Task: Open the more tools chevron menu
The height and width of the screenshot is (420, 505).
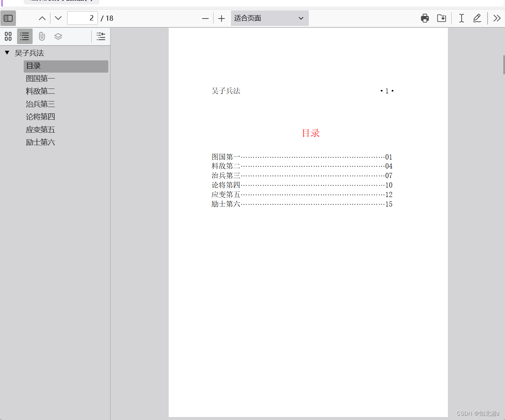Action: 497,18
